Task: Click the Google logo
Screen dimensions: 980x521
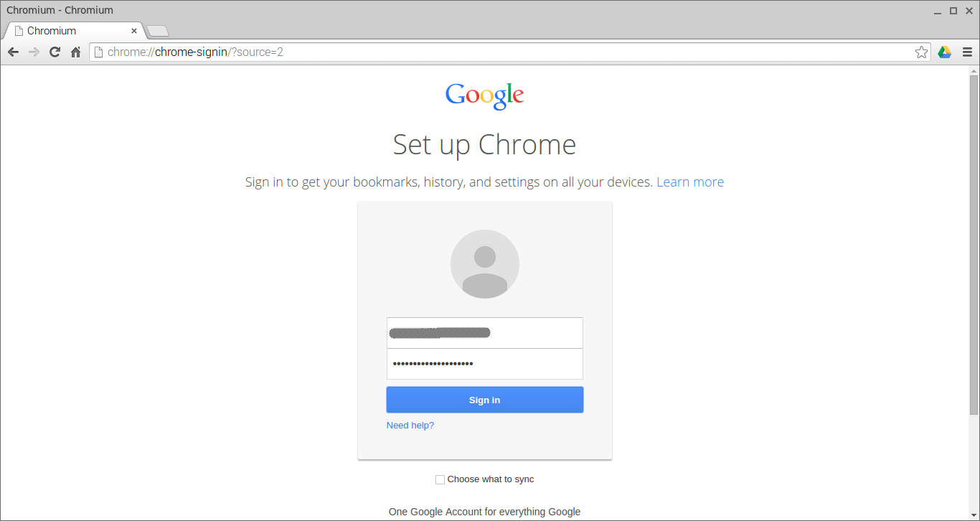Action: click(x=485, y=96)
